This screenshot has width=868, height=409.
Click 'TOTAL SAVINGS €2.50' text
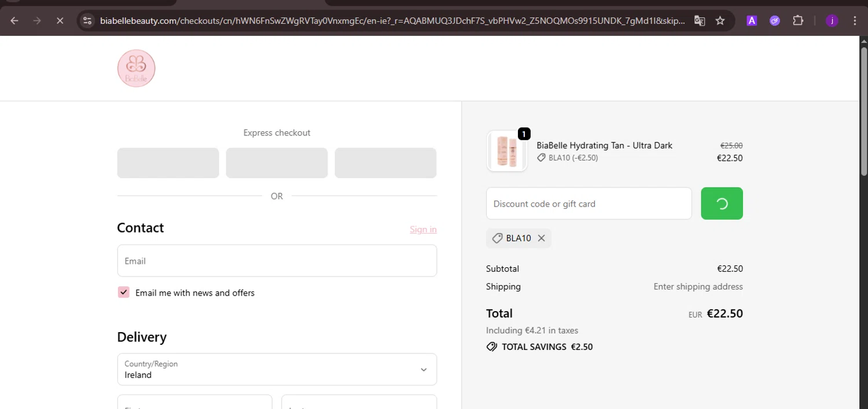[x=547, y=347]
